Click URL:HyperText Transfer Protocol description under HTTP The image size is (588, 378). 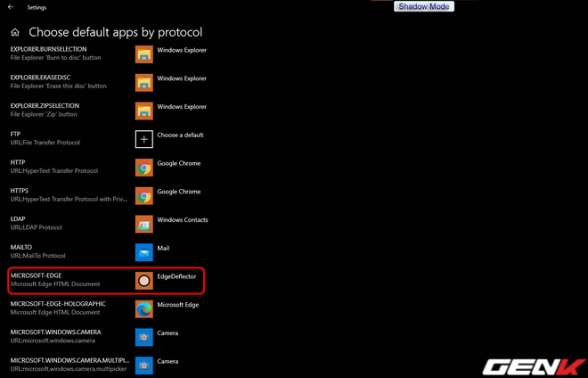coord(54,171)
